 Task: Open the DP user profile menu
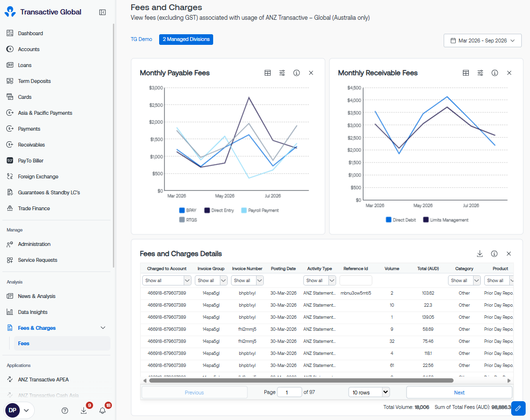pos(19,410)
